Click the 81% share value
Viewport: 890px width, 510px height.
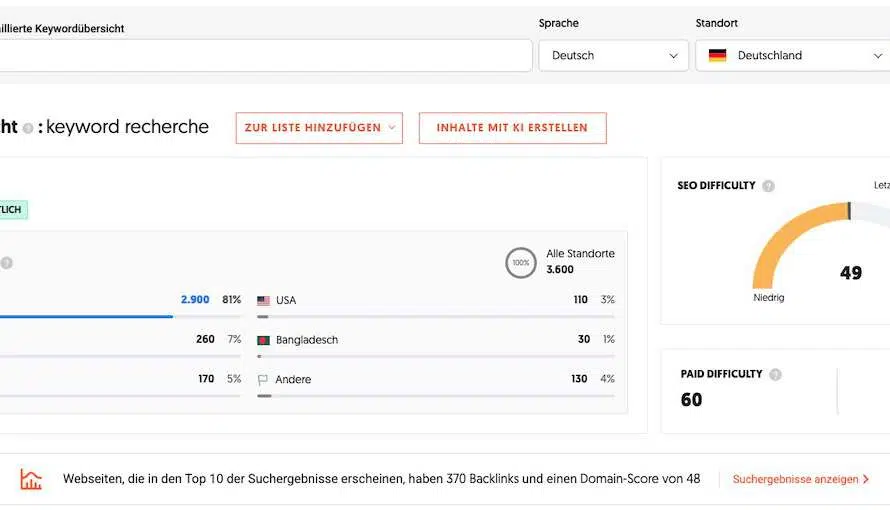[232, 300]
